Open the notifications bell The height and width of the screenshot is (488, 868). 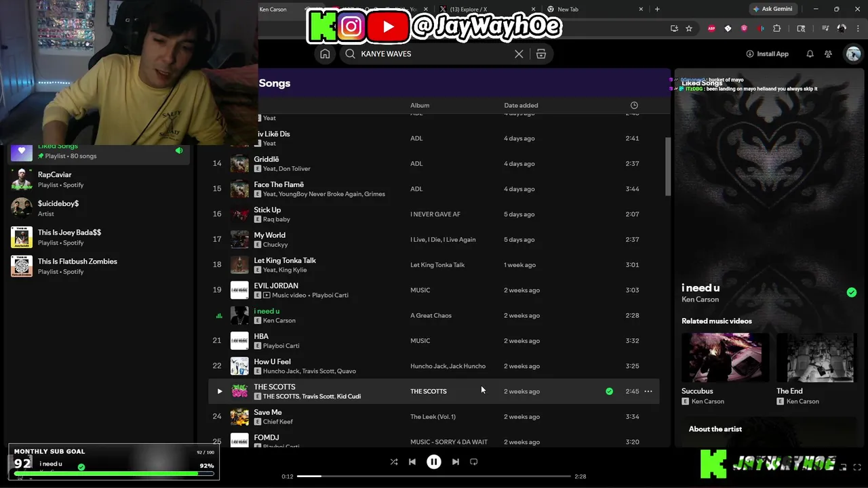point(810,54)
